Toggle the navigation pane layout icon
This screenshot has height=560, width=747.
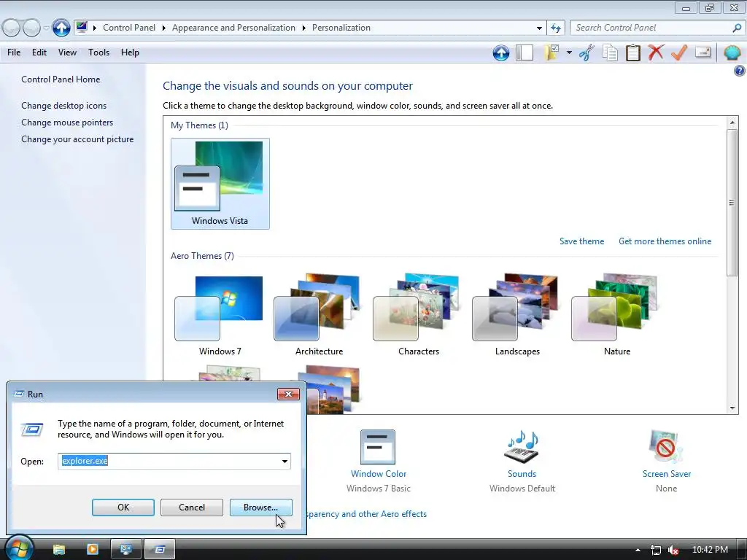pyautogui.click(x=525, y=52)
